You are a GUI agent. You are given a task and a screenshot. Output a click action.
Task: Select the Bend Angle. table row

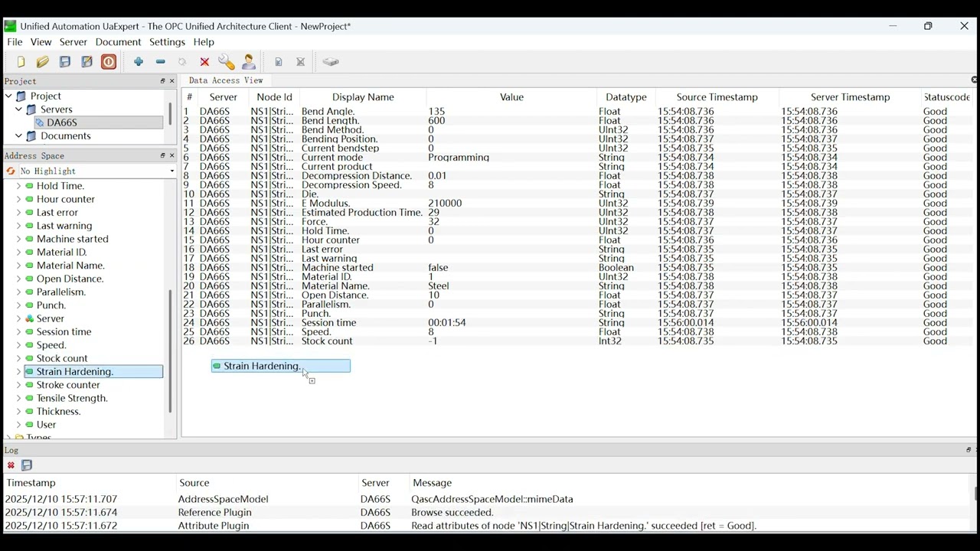click(578, 112)
